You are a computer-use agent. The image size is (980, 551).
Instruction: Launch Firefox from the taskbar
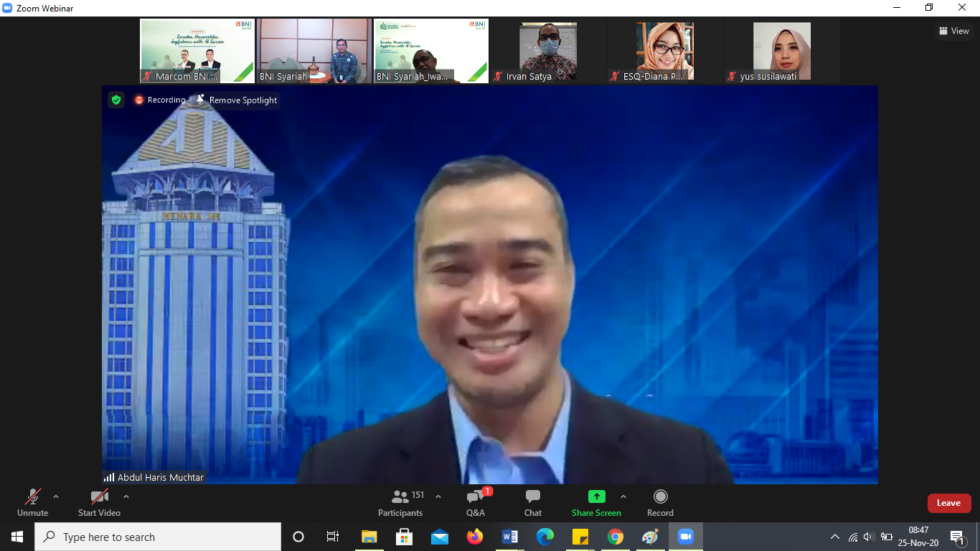pyautogui.click(x=475, y=537)
